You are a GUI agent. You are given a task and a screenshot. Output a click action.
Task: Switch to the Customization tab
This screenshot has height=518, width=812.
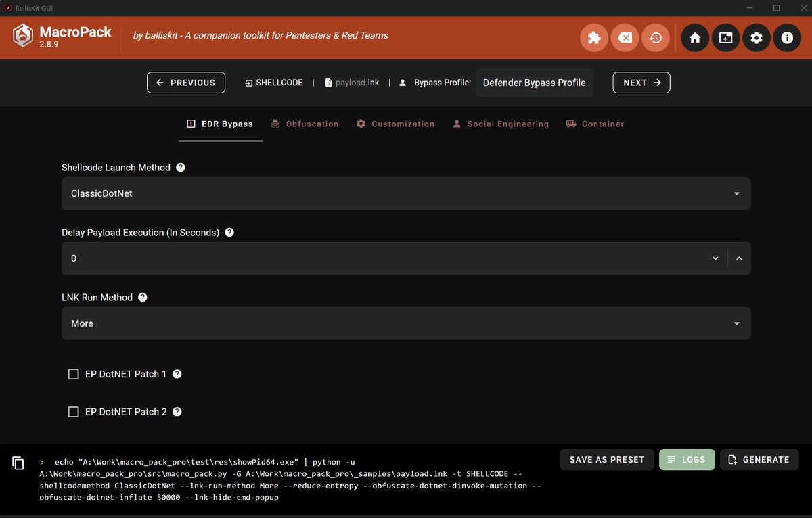pyautogui.click(x=396, y=124)
